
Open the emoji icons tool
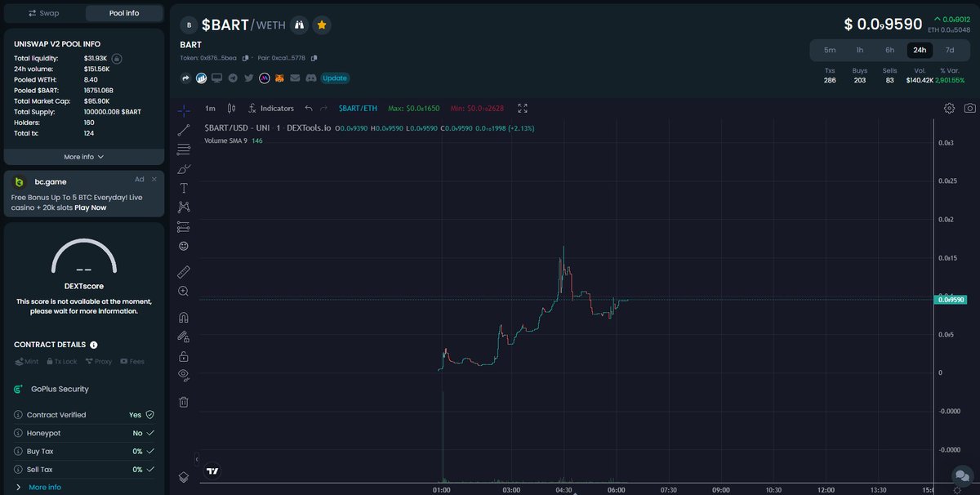pyautogui.click(x=184, y=246)
